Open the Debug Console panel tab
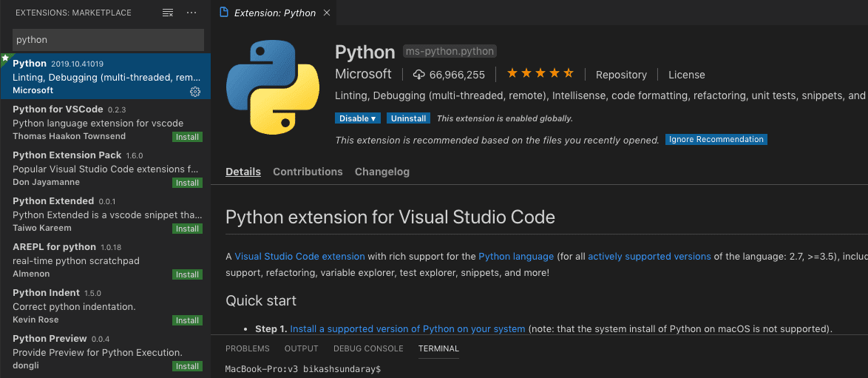Image resolution: width=868 pixels, height=378 pixels. pos(368,348)
